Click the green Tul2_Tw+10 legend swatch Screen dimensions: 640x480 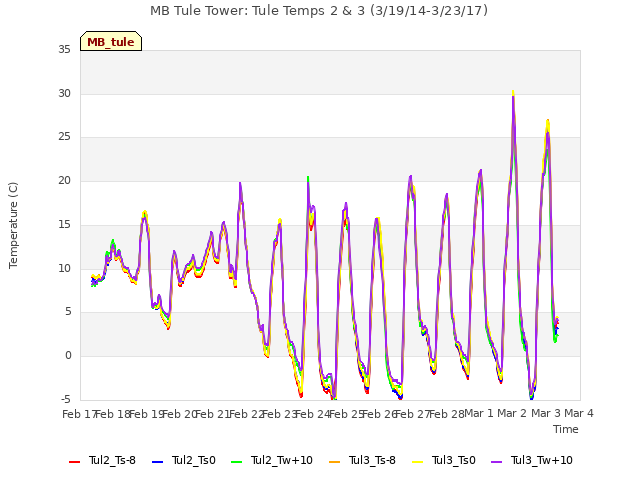click(x=236, y=462)
